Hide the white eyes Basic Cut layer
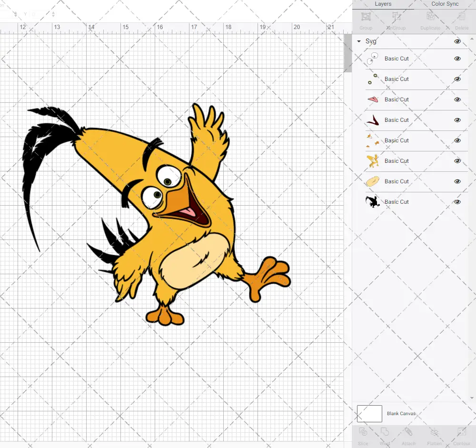Image resolution: width=476 pixels, height=448 pixels. coord(457,59)
